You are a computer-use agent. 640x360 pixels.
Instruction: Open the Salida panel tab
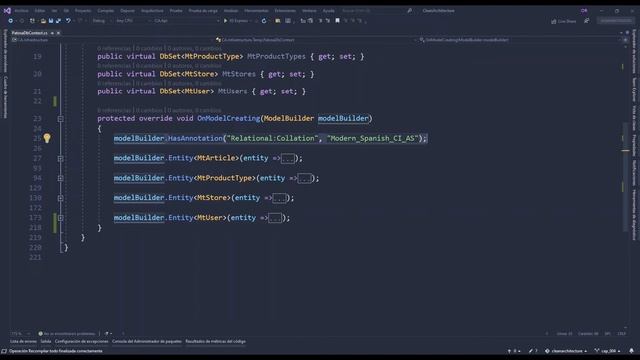[x=46, y=341]
